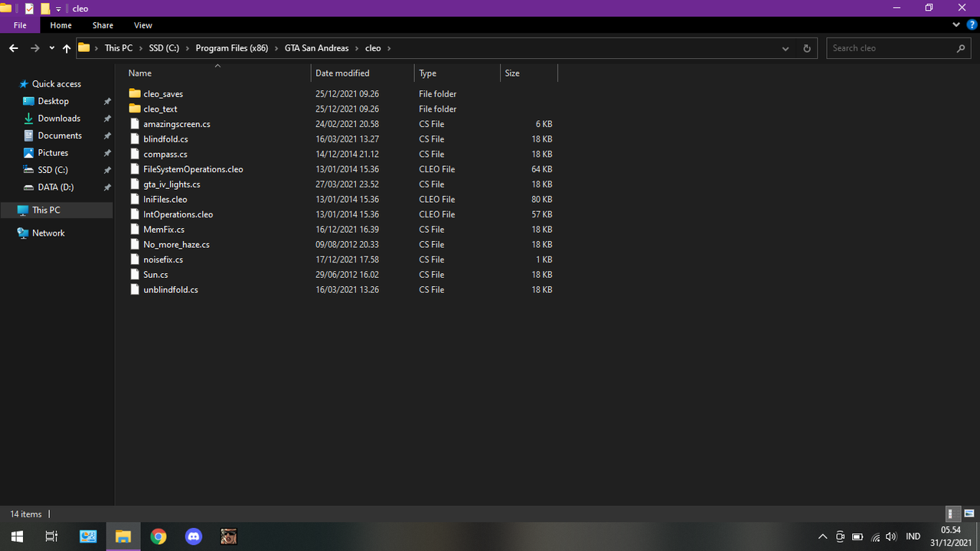Unpin Desktop using its pin icon

[107, 102]
